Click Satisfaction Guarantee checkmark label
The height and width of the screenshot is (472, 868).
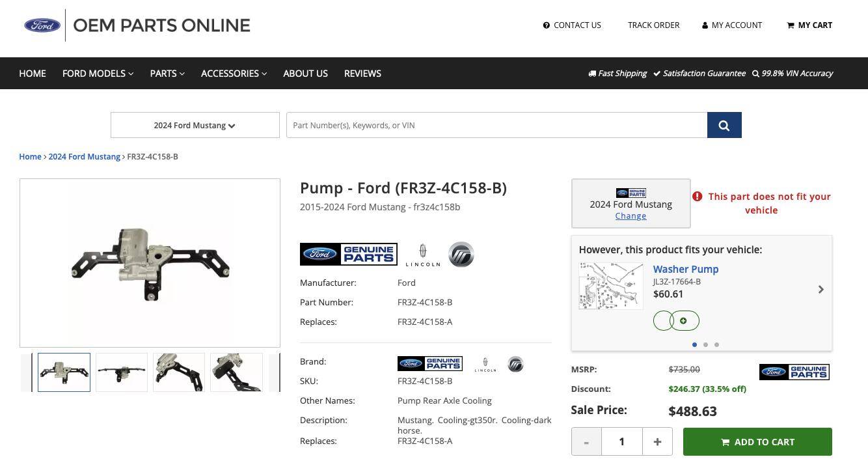(699, 74)
